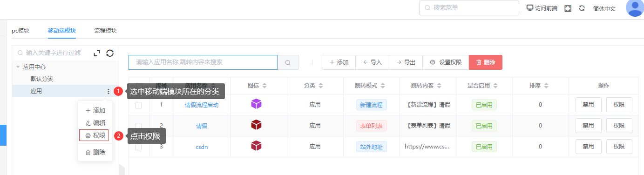Image resolution: width=644 pixels, height=175 pixels.
Task: Click the refresh icon in top header
Action: [x=582, y=8]
